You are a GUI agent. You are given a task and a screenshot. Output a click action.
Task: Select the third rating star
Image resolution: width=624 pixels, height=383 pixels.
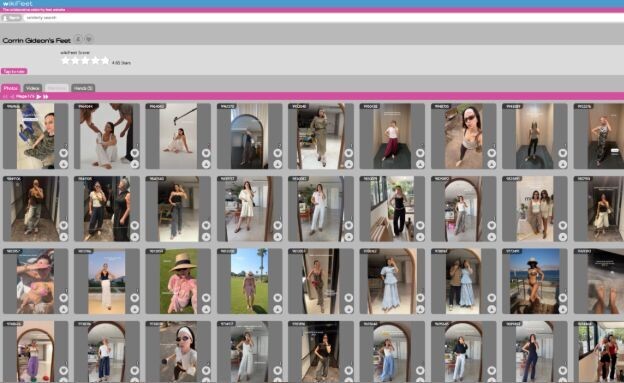(x=85, y=61)
